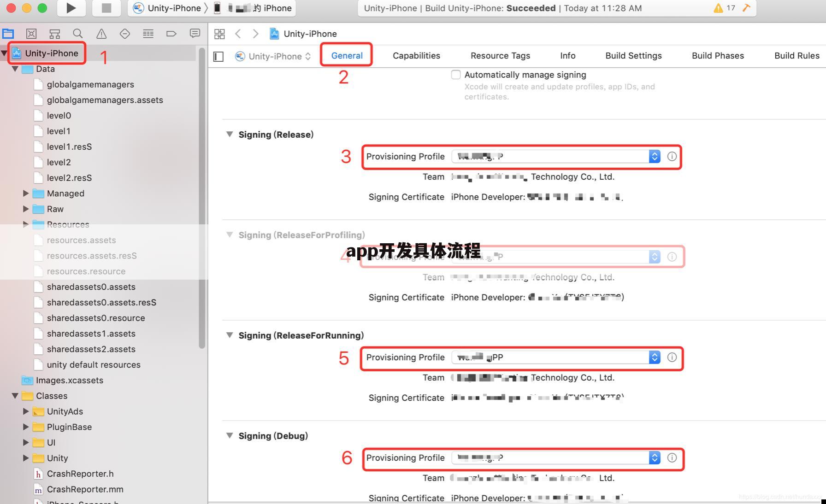Open the Debug navigator

tap(148, 34)
